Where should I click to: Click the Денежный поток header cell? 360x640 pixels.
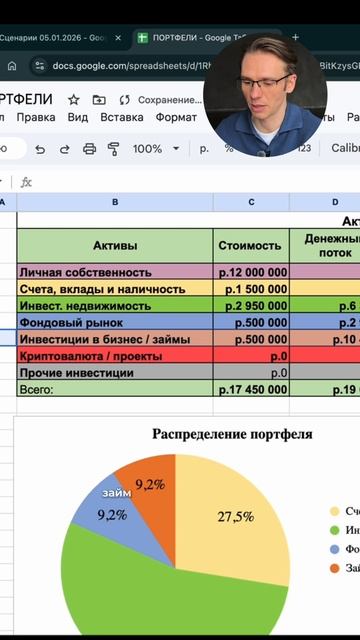click(325, 246)
